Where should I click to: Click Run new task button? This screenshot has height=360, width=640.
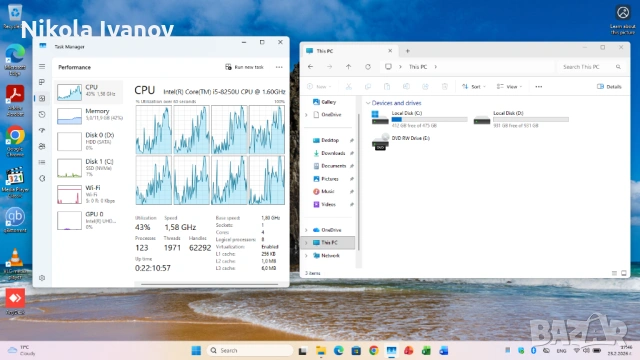tap(244, 67)
